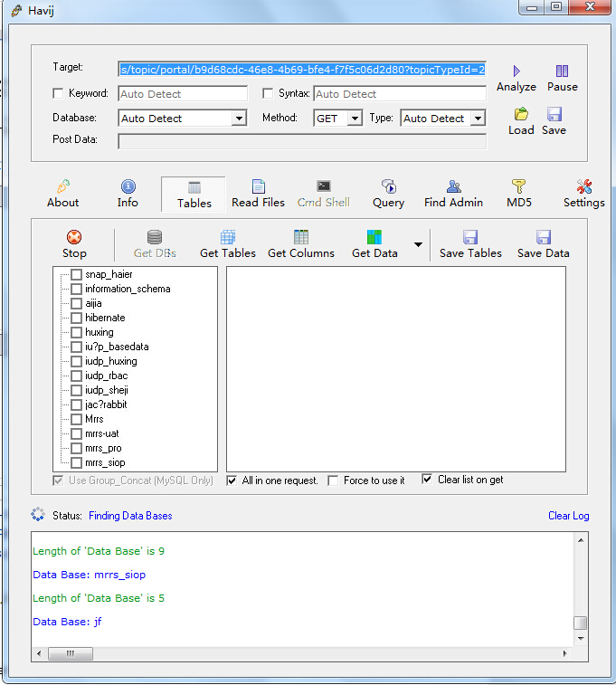Click the Save Tables floppy icon

(x=470, y=237)
